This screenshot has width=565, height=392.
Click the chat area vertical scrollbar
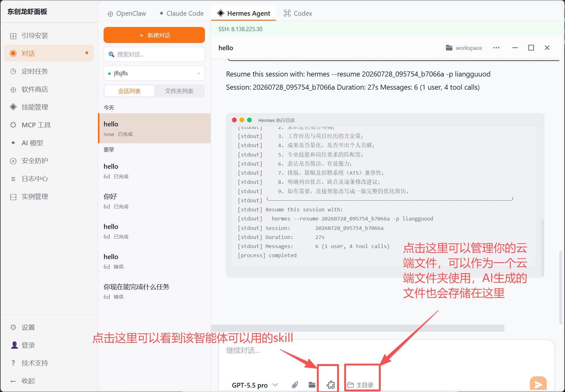click(x=561, y=288)
